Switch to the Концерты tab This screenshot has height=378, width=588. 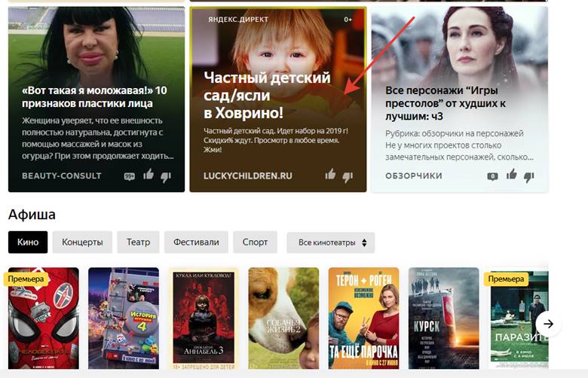(x=82, y=242)
